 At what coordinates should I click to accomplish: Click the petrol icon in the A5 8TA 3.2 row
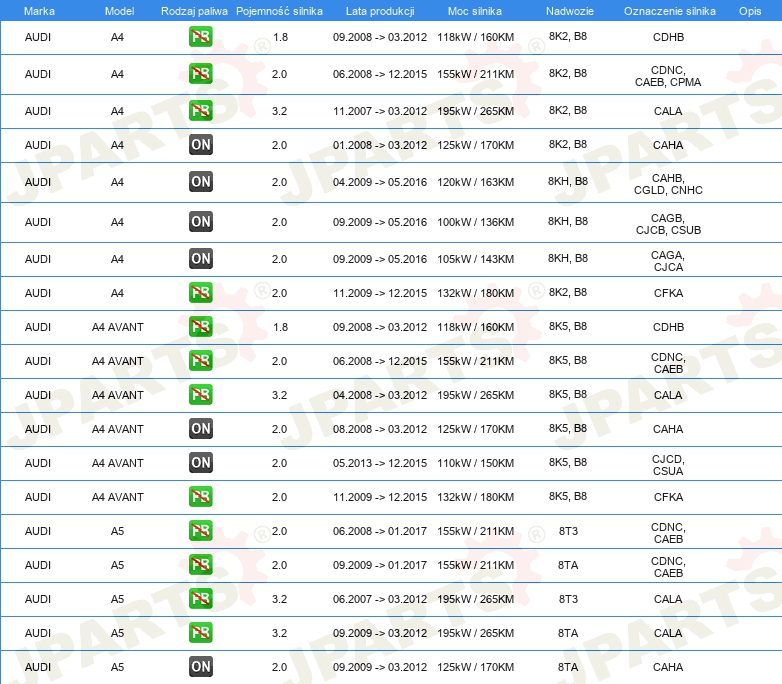pos(200,632)
